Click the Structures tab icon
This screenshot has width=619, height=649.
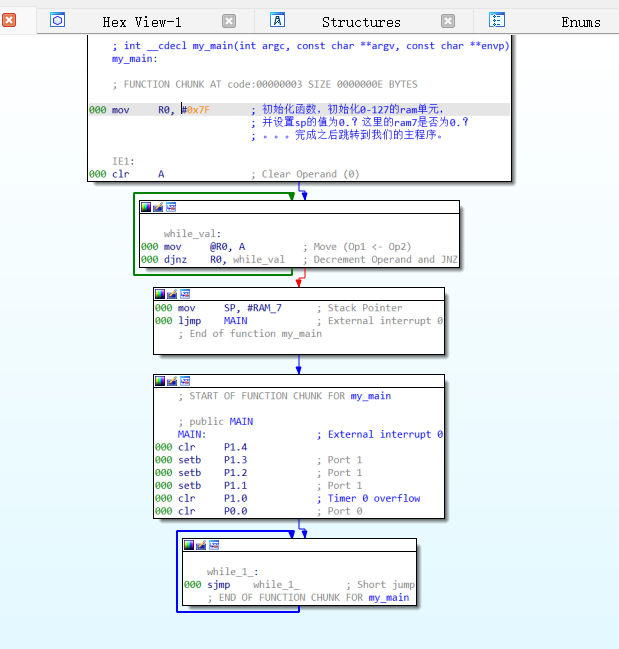click(277, 19)
